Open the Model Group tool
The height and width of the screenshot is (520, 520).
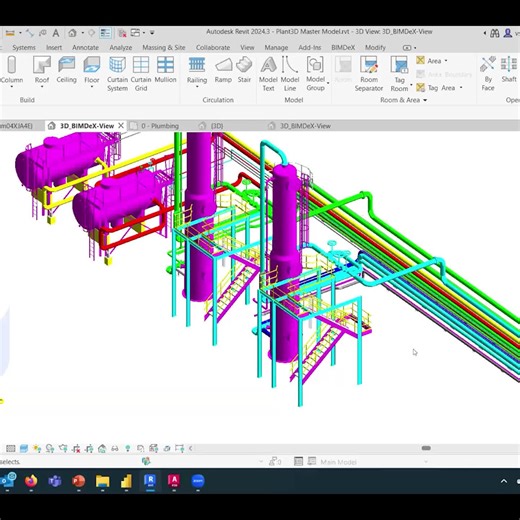[315, 74]
